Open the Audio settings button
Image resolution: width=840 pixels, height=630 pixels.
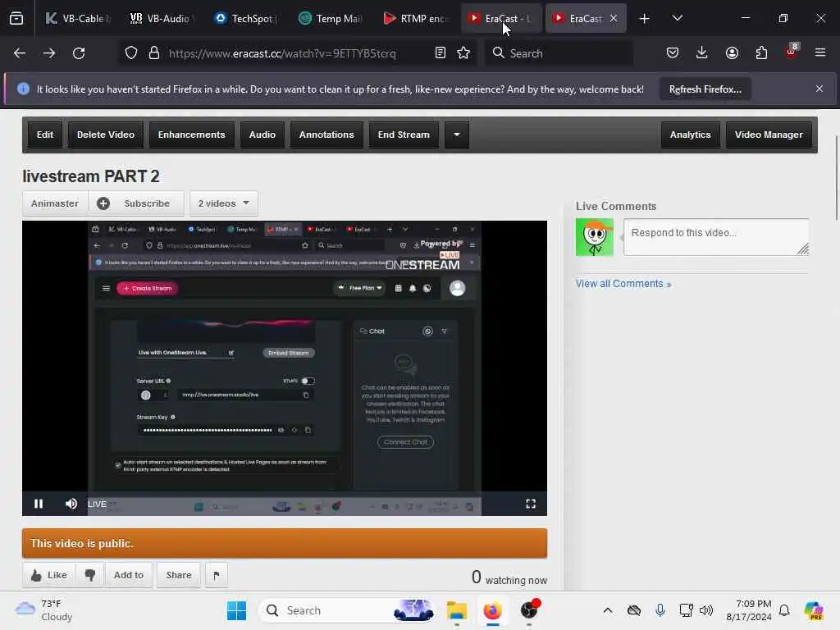(262, 135)
